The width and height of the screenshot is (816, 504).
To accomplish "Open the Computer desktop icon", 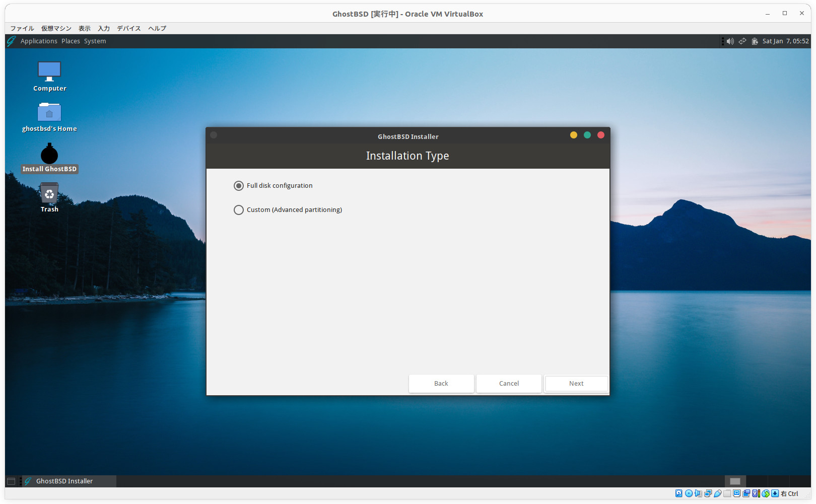I will point(49,72).
